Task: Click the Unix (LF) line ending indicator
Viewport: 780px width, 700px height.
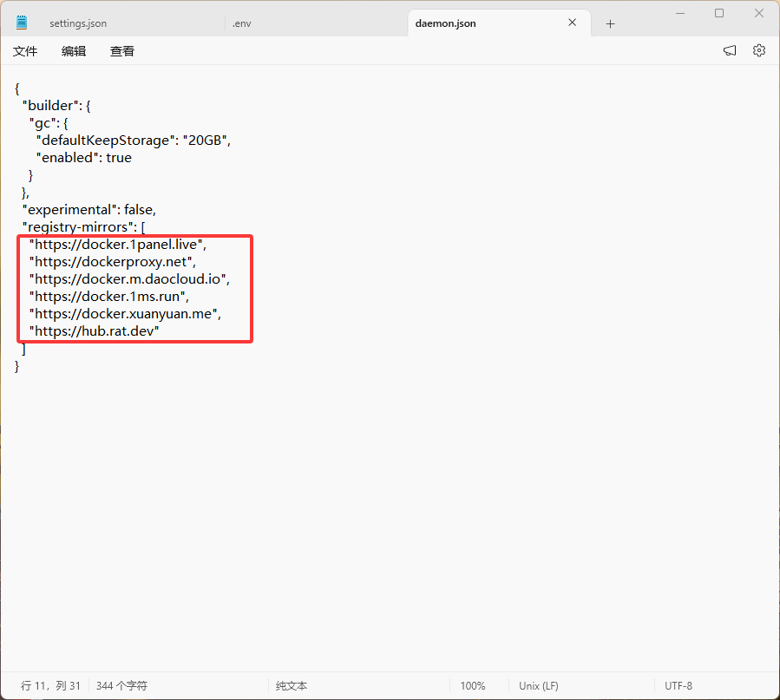Action: pyautogui.click(x=538, y=685)
